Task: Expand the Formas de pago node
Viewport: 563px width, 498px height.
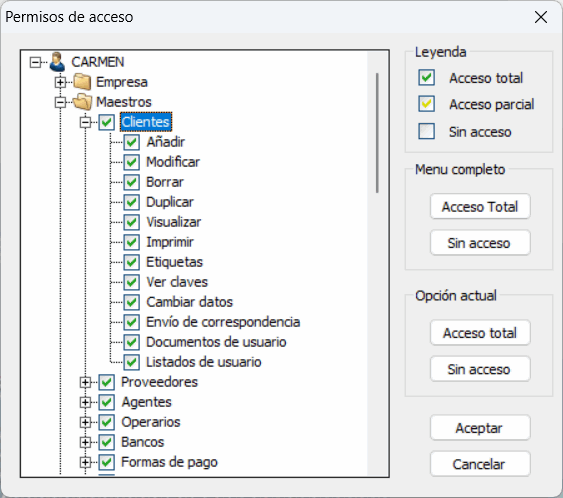Action: coord(85,462)
